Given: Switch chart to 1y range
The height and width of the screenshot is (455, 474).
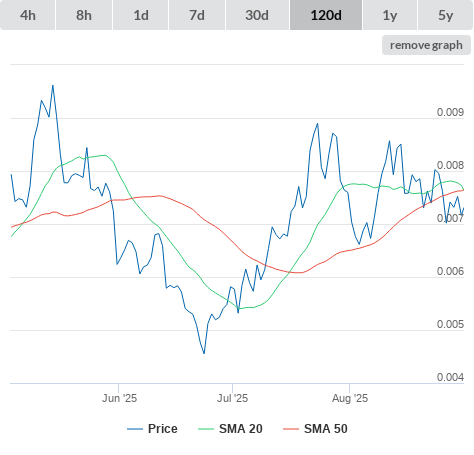Looking at the screenshot, I should 390,15.
